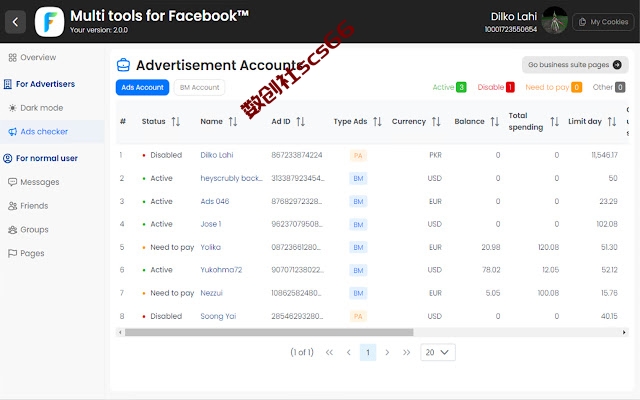
Task: Click the Friends people icon
Action: click(13, 206)
